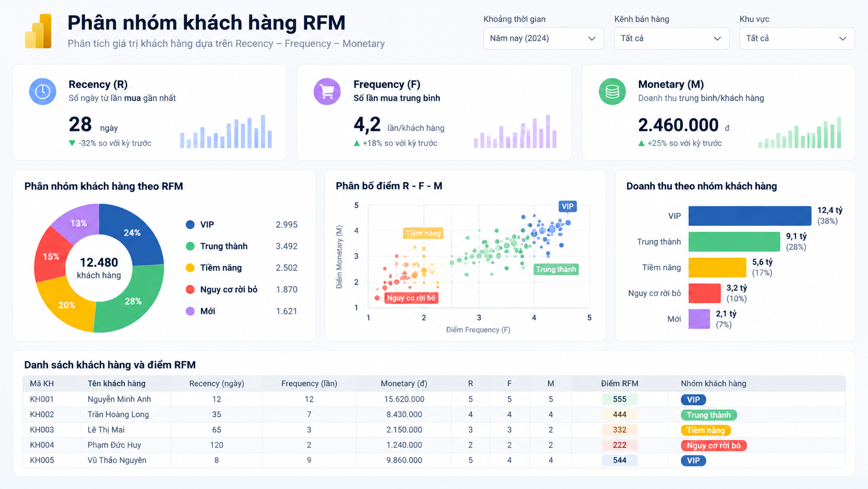The height and width of the screenshot is (489, 868).
Task: Click the Nguy cơ rời bỏ scatter label
Action: [x=411, y=298]
